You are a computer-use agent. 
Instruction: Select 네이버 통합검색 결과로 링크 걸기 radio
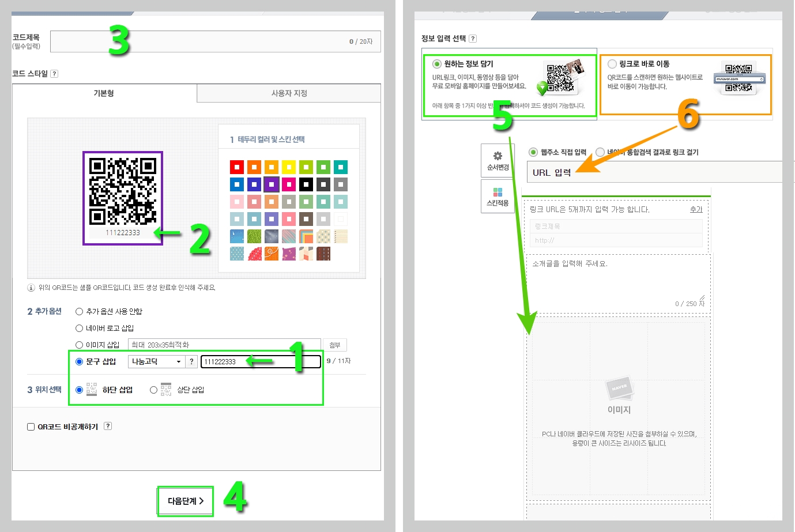600,152
